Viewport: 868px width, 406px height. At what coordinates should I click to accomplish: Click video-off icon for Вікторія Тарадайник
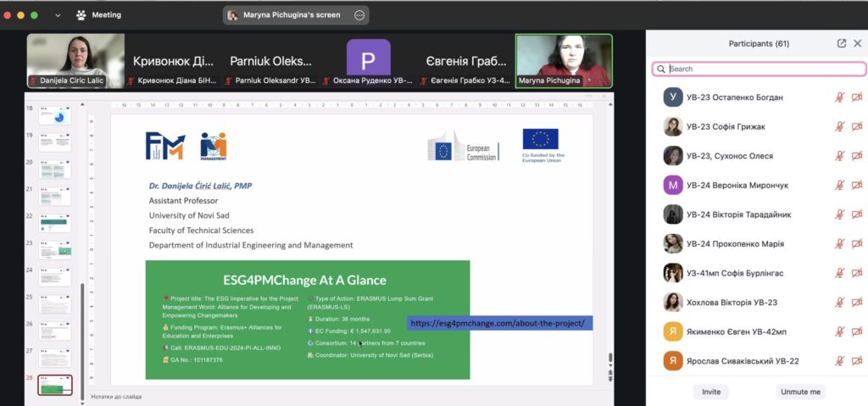click(857, 214)
